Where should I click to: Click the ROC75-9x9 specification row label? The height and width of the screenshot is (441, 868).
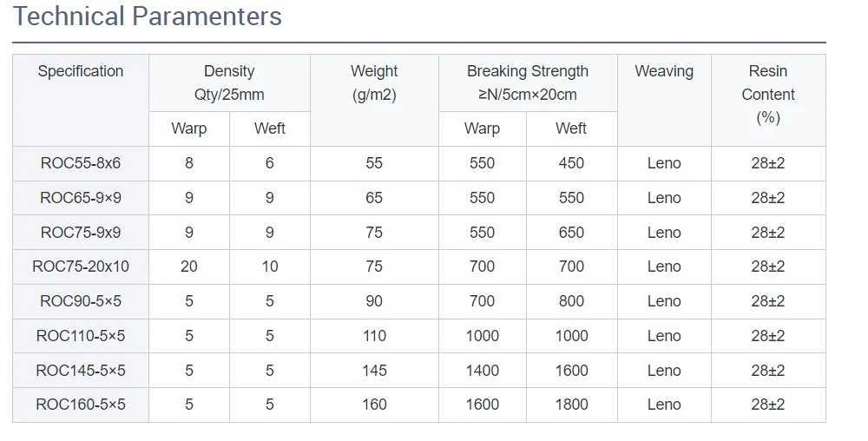point(81,233)
